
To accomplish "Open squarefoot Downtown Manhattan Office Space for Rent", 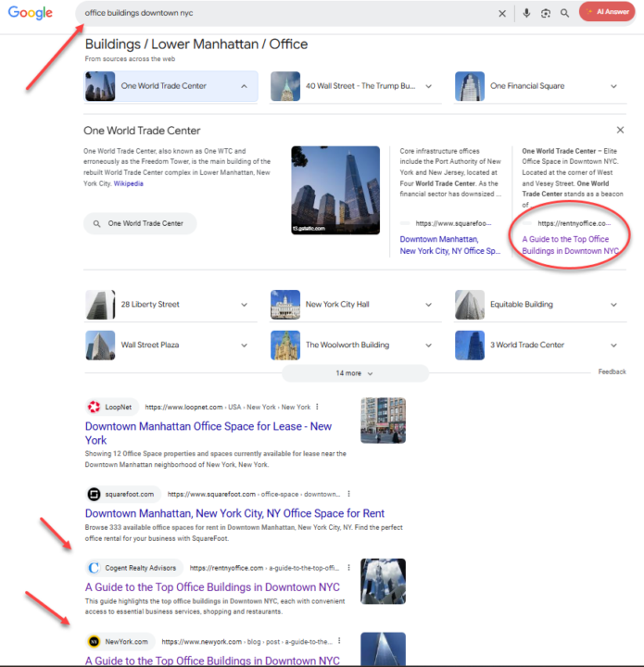I will pyautogui.click(x=234, y=513).
